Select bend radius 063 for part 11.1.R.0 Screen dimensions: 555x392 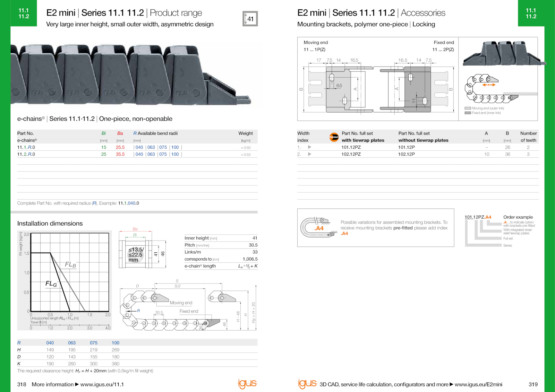[151, 147]
